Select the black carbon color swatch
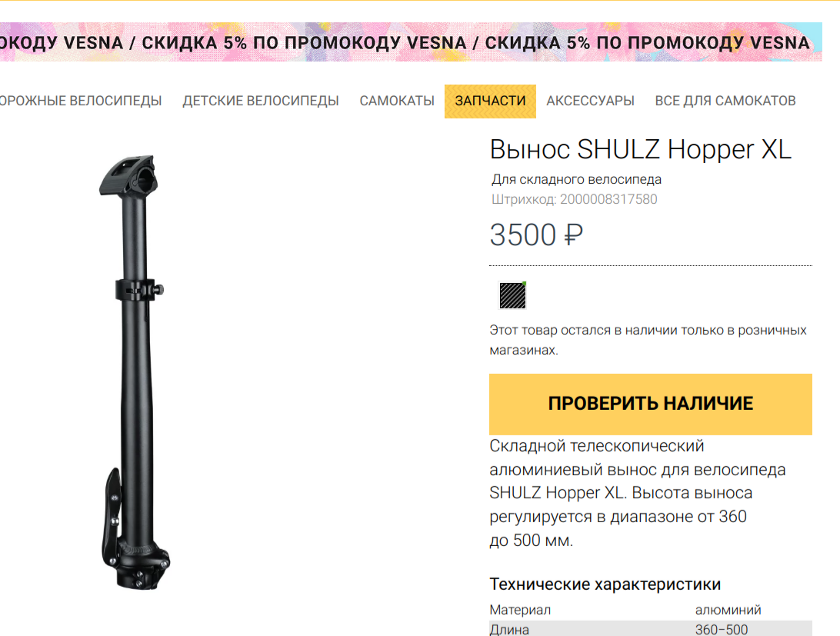840x636 pixels. click(512, 295)
